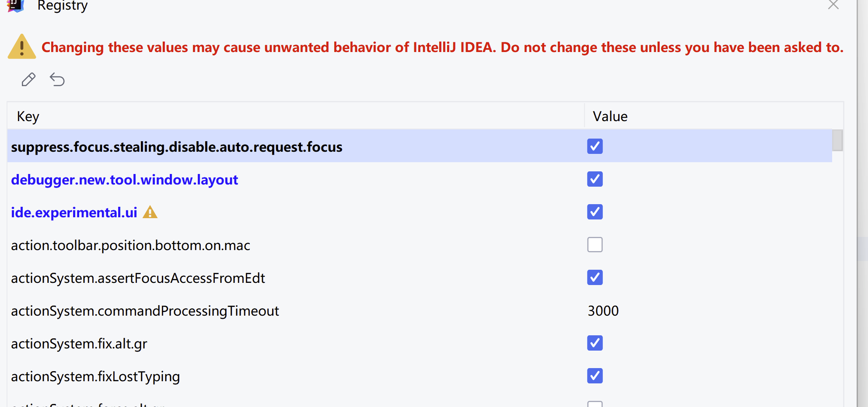Open the debugger.new.tool.window.layout link
The height and width of the screenshot is (407, 868).
[124, 179]
